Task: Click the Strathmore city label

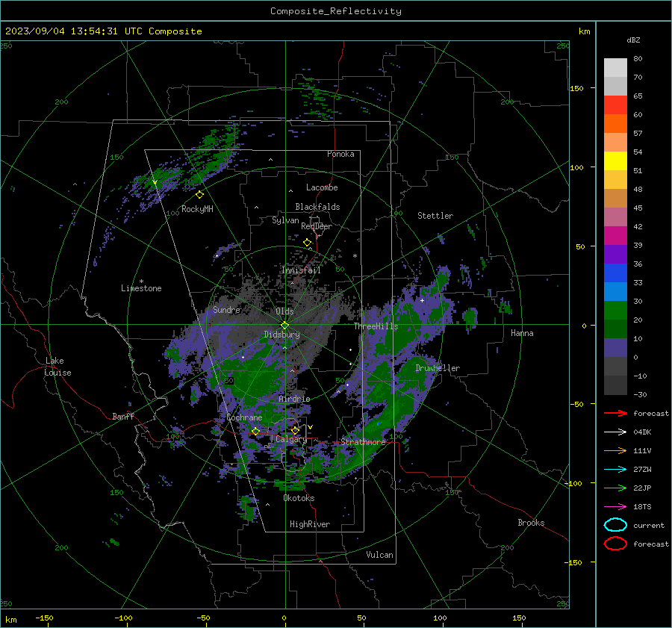Action: [364, 442]
